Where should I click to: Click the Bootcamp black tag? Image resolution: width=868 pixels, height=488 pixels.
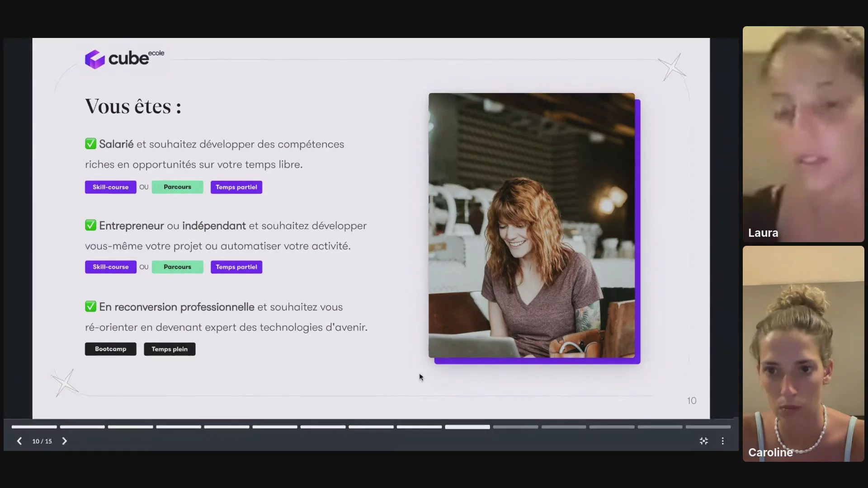coord(110,349)
